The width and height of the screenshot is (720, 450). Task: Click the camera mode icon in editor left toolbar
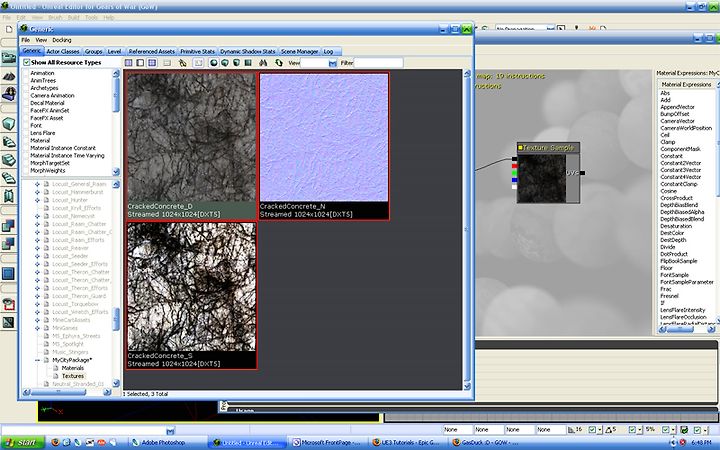[x=9, y=58]
